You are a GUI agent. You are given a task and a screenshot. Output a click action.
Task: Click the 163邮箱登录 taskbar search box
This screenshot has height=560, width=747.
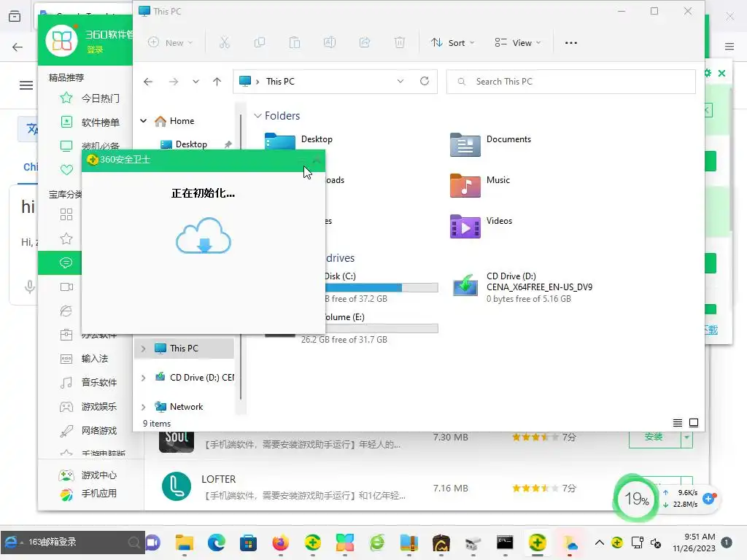point(72,542)
